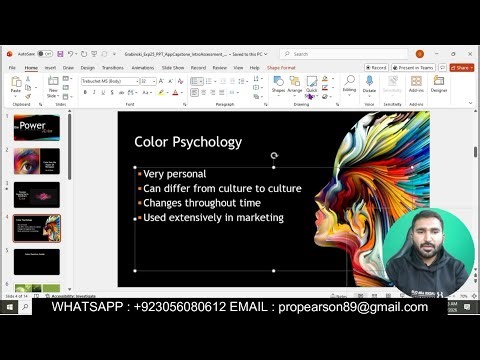
Task: Open the Windows notification center
Action: (467, 307)
